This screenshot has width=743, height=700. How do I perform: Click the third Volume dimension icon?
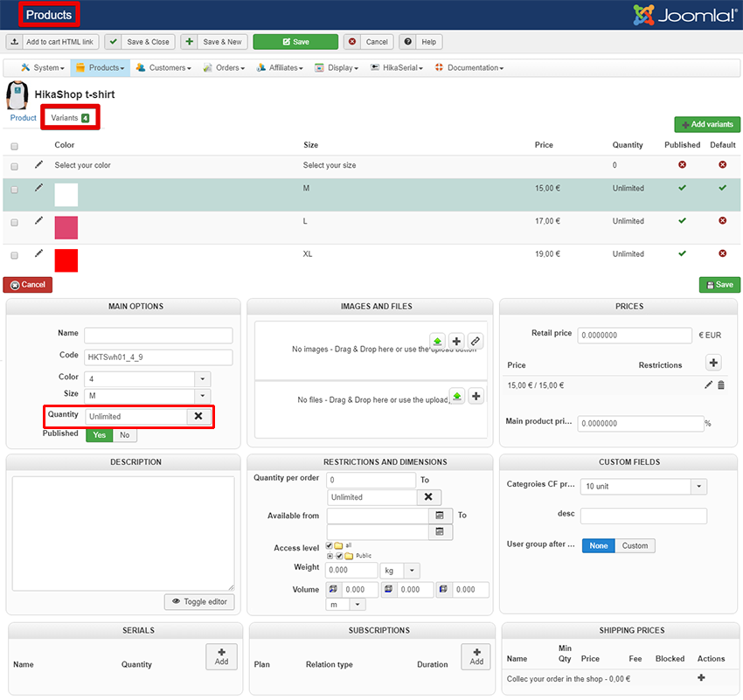point(443,589)
